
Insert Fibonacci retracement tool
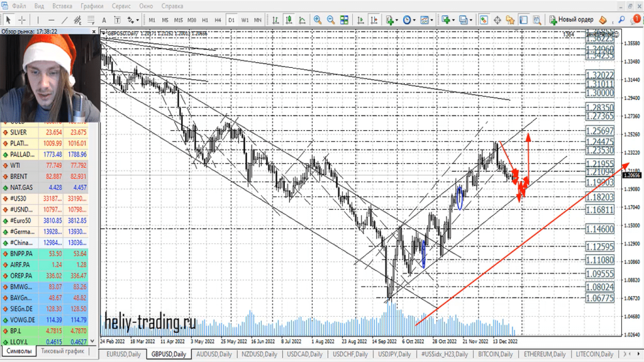pyautogui.click(x=91, y=19)
